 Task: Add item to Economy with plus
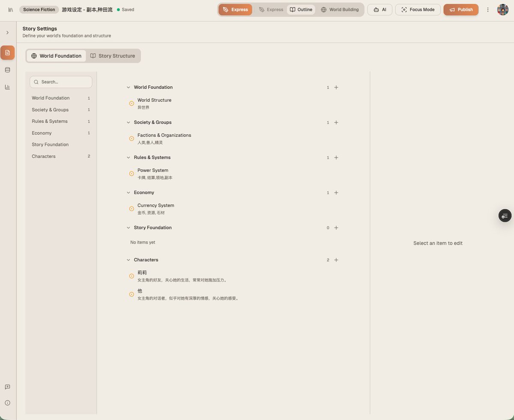(x=336, y=193)
